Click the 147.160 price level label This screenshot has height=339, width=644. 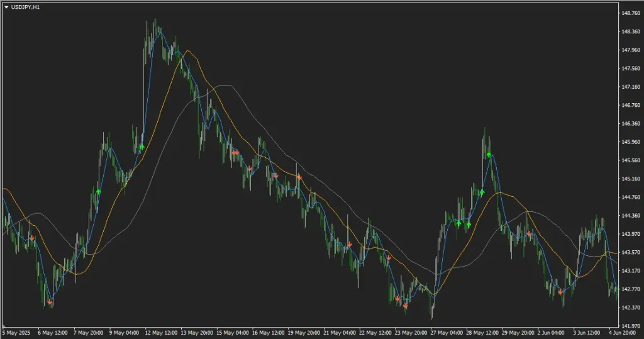pos(631,87)
